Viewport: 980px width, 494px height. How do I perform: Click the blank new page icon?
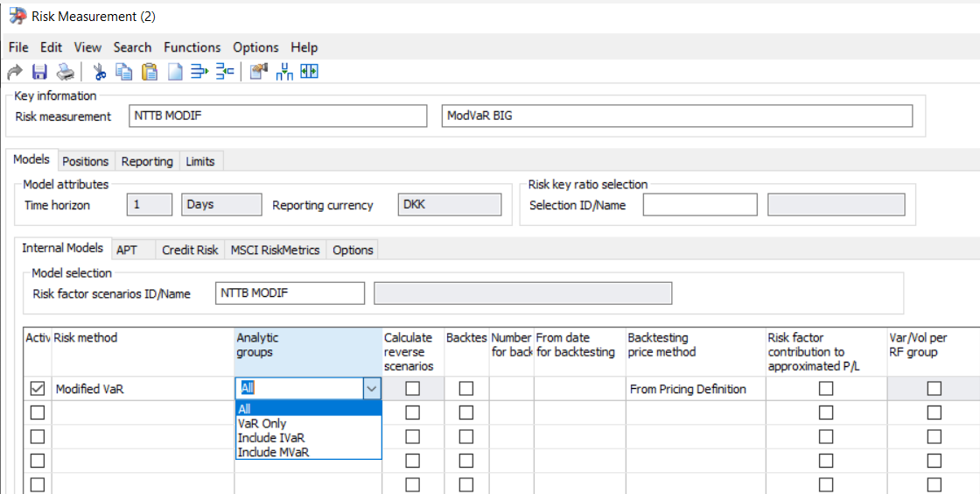pos(175,72)
